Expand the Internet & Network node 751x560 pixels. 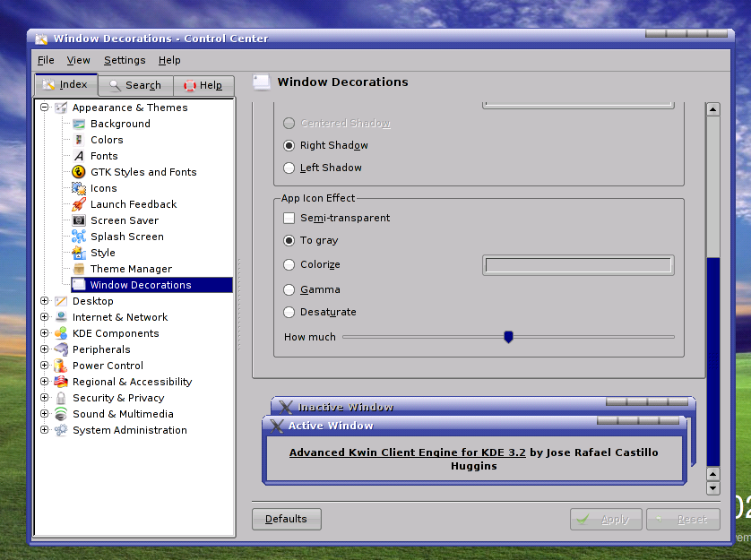tap(44, 316)
